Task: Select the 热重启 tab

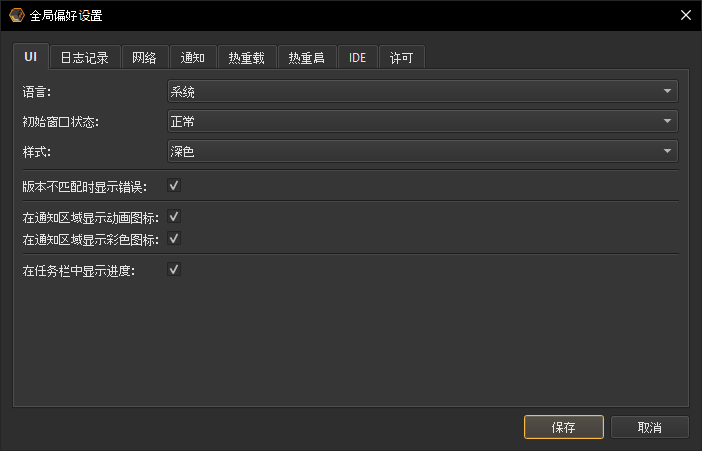Action: (306, 58)
